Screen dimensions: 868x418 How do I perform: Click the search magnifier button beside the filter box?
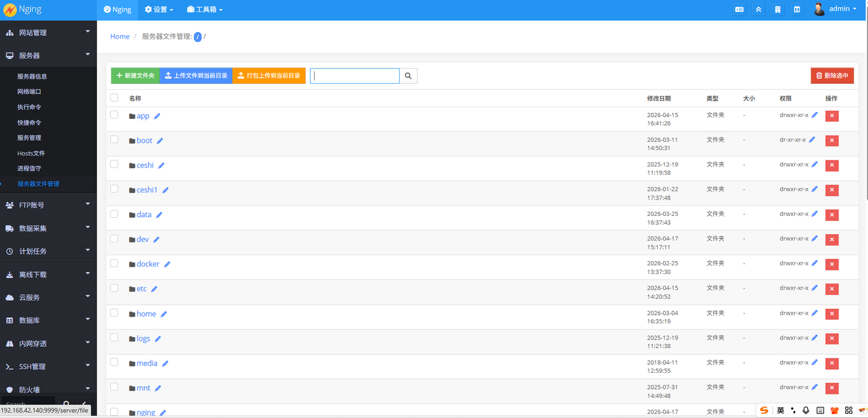[408, 76]
